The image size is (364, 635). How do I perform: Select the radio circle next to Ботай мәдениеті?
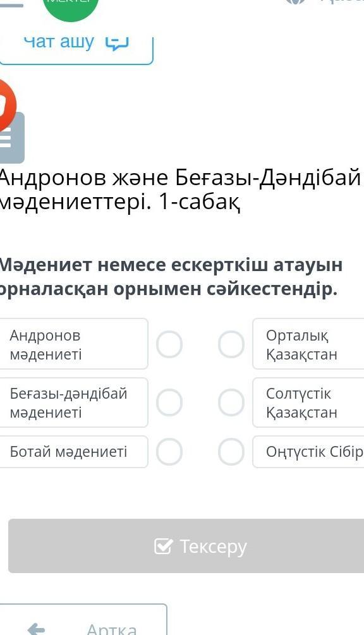(x=169, y=452)
